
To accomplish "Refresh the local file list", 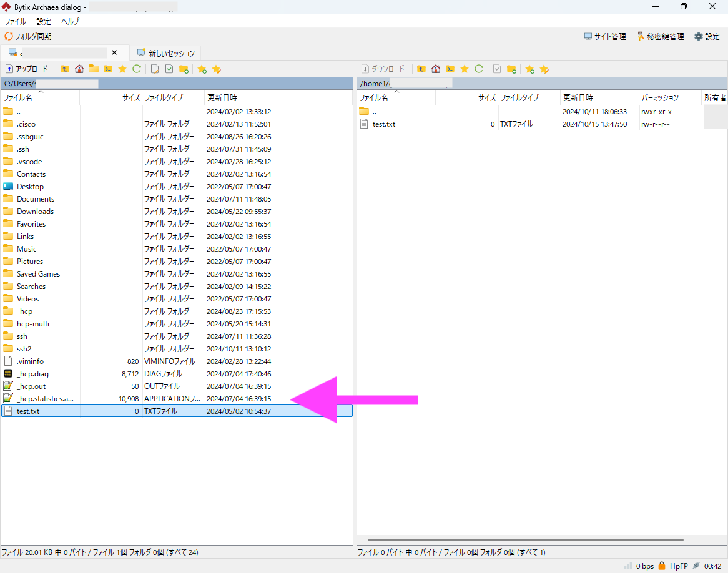I will pyautogui.click(x=137, y=69).
